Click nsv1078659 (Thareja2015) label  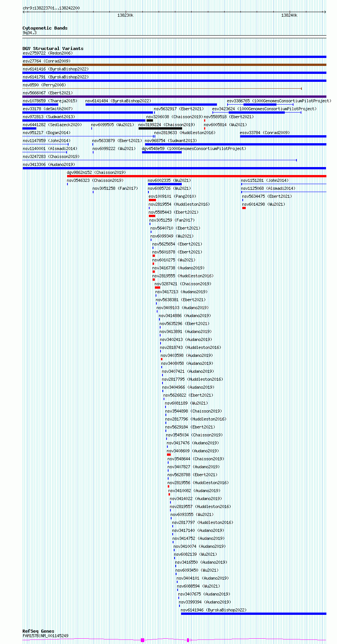(x=50, y=101)
